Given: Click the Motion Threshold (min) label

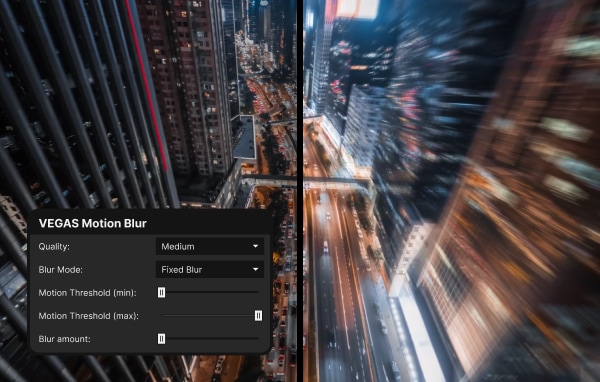Looking at the screenshot, I should point(87,293).
